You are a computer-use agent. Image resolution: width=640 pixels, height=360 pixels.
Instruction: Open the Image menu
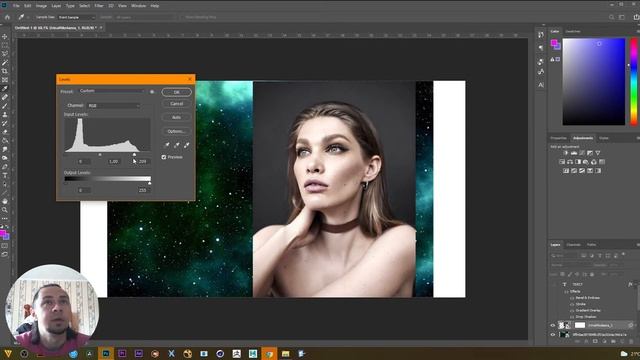41,6
